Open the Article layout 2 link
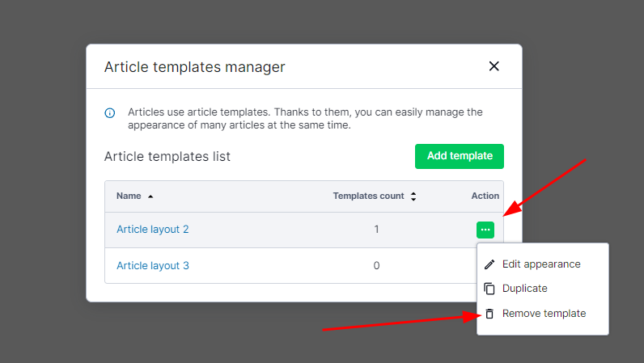The width and height of the screenshot is (644, 363). click(153, 230)
